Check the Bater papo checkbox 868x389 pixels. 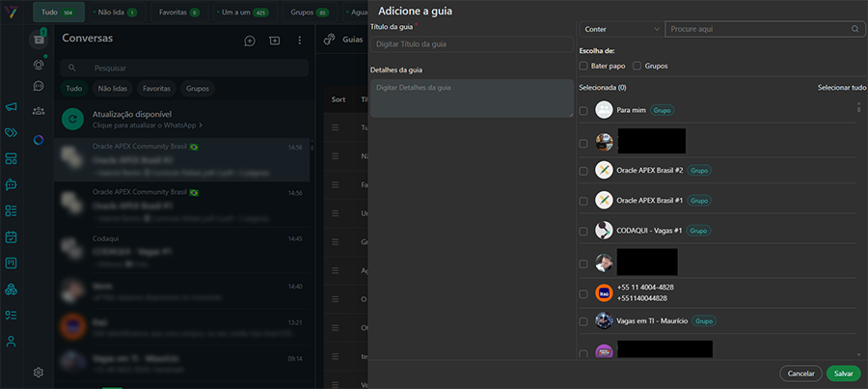583,66
